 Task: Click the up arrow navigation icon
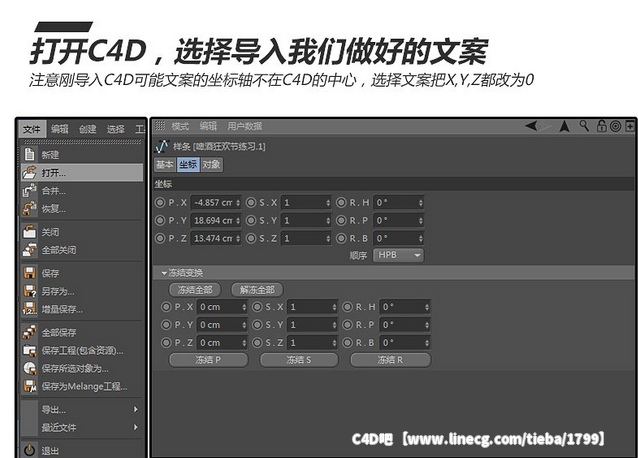[x=564, y=126]
